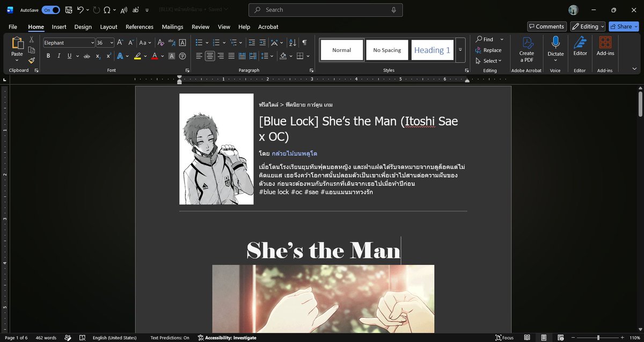This screenshot has width=644, height=342.
Task: Click the author link กล่วยไม้บนพลูโต
Action: tap(295, 153)
